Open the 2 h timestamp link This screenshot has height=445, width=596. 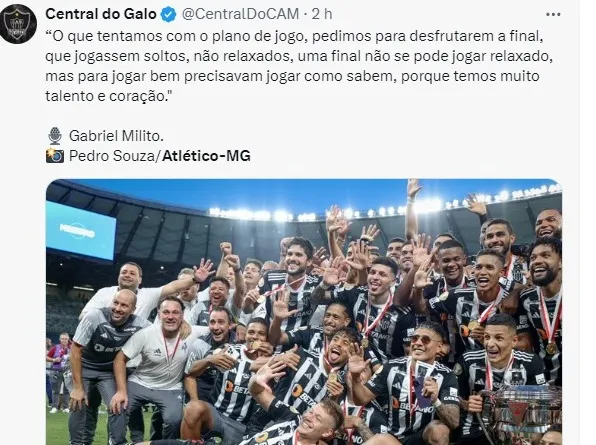pyautogui.click(x=322, y=14)
